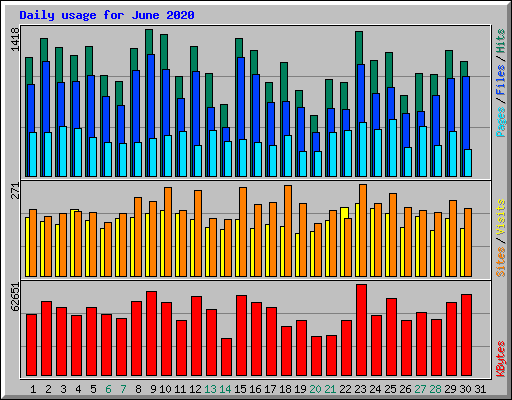Select the red KBytes bar for day 14
The width and height of the screenshot is (512, 400).
pyautogui.click(x=226, y=357)
